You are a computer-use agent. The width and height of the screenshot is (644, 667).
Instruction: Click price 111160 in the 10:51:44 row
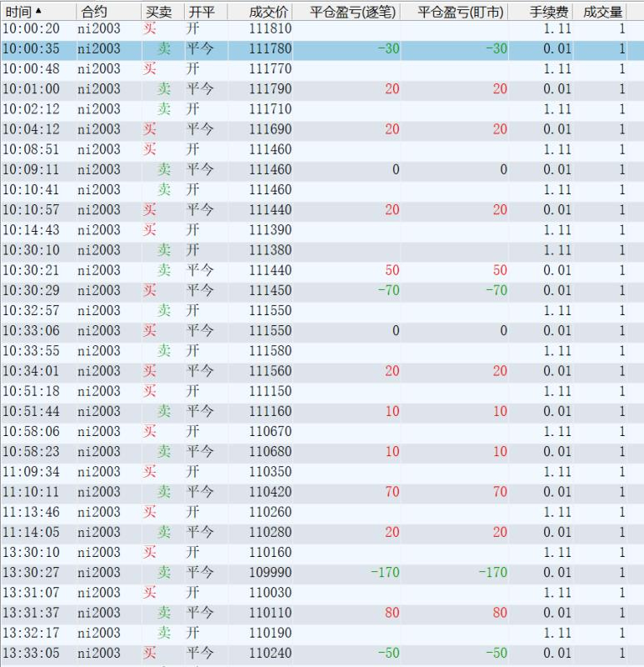click(270, 411)
